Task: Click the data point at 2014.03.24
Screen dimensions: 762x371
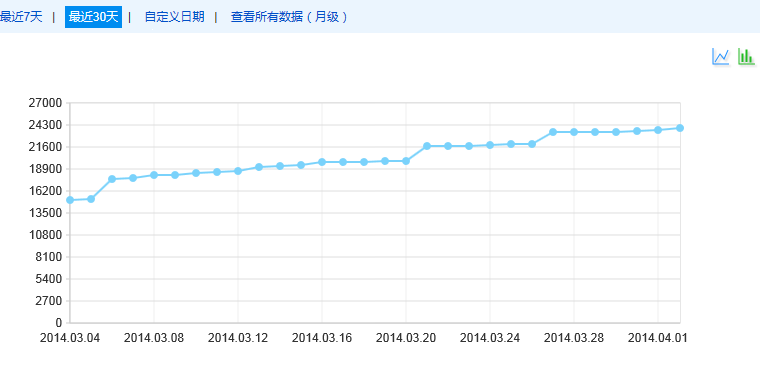Action: click(x=490, y=145)
